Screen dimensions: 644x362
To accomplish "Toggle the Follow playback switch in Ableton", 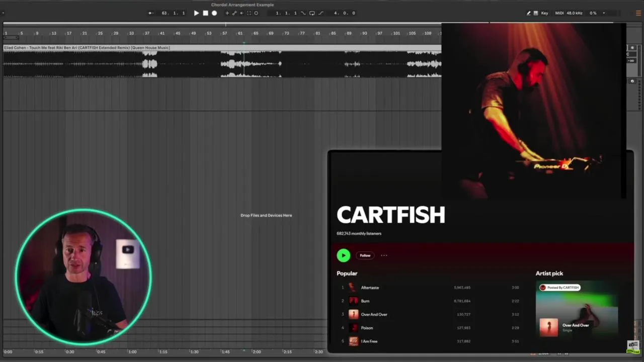I will tap(150, 13).
